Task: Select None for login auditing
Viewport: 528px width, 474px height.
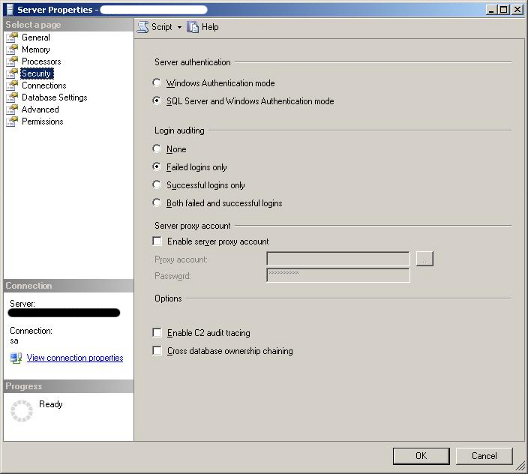Action: pyautogui.click(x=156, y=148)
